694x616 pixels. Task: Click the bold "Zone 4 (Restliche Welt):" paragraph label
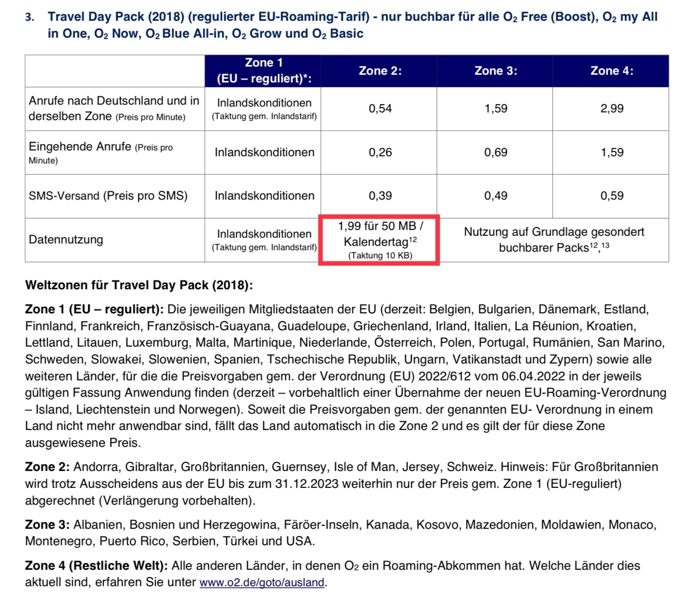click(x=96, y=566)
